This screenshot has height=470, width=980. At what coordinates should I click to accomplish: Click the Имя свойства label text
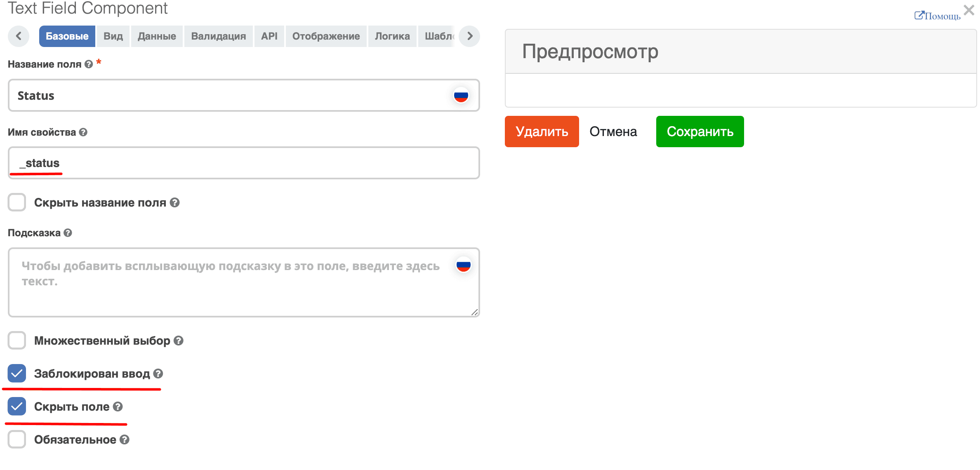pyautogui.click(x=42, y=132)
